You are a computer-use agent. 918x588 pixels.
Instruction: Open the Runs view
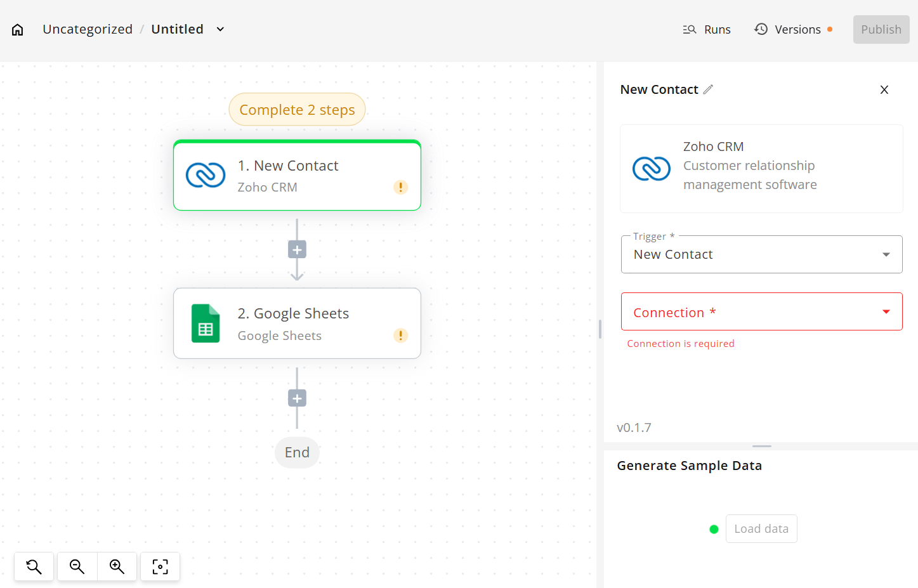707,30
